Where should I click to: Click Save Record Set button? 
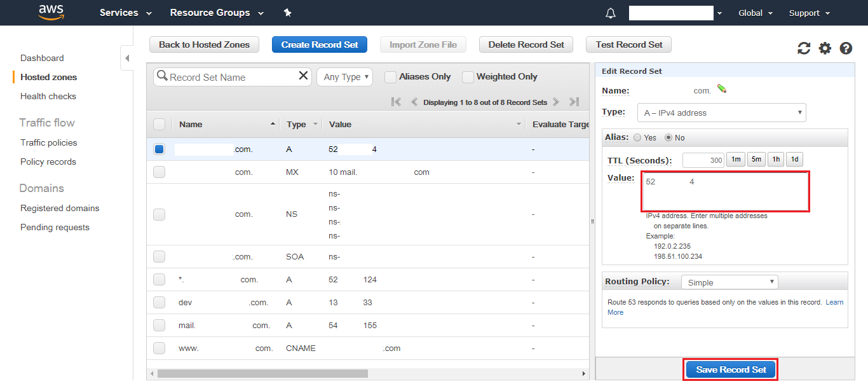point(731,369)
